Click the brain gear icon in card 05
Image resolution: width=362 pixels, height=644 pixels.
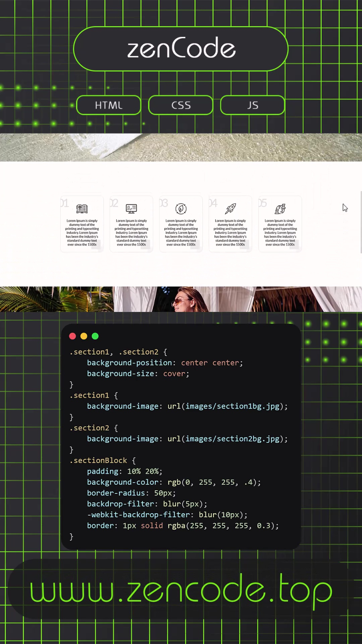(280, 208)
